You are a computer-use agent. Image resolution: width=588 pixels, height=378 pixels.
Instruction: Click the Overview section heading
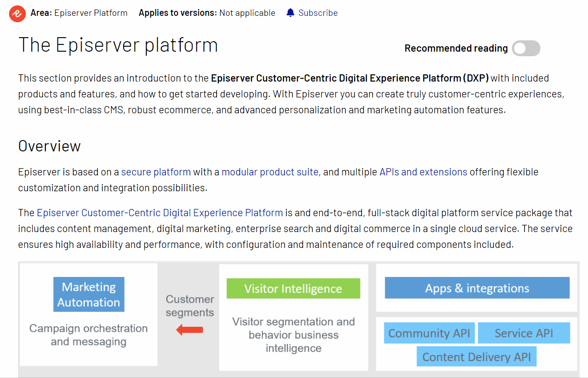click(49, 146)
